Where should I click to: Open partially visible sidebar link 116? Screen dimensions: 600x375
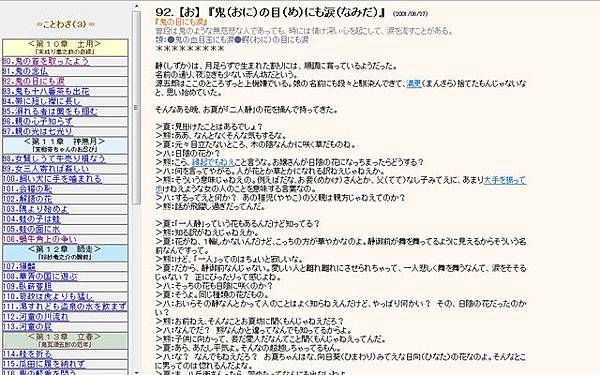tap(40, 372)
